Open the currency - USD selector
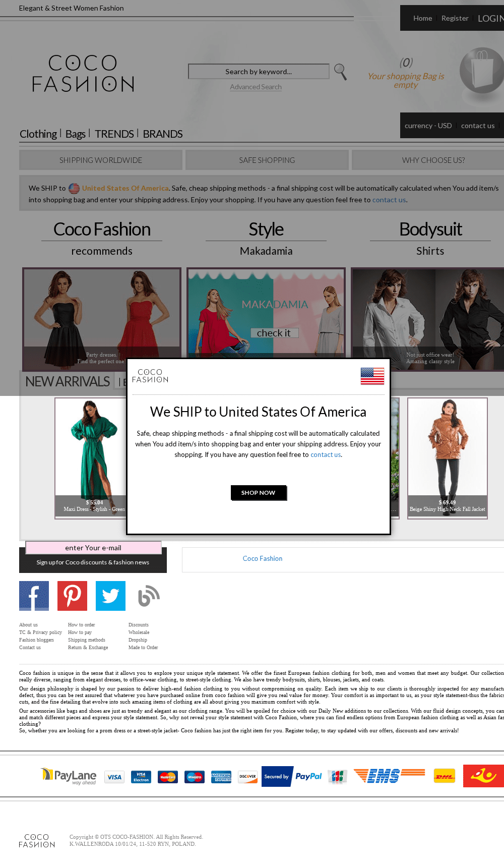 [428, 126]
